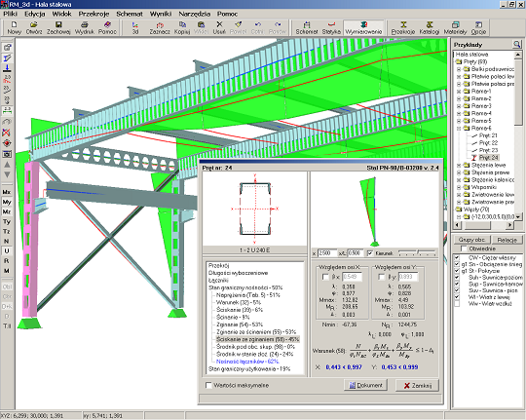Viewport: 526px width, 420px height.
Task: Open the Narzędzia menu
Action: 194,14
